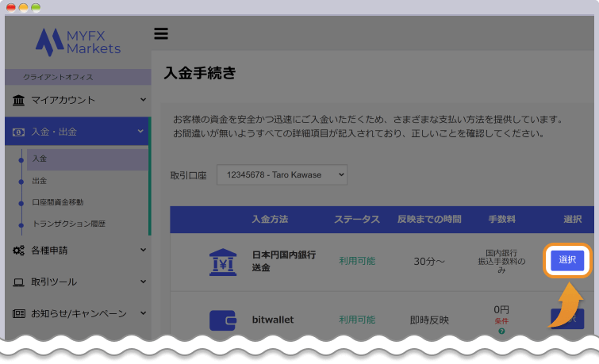Viewport: 599px width, 364px height.
Task: Click the ステータス column header
Action: tap(357, 219)
